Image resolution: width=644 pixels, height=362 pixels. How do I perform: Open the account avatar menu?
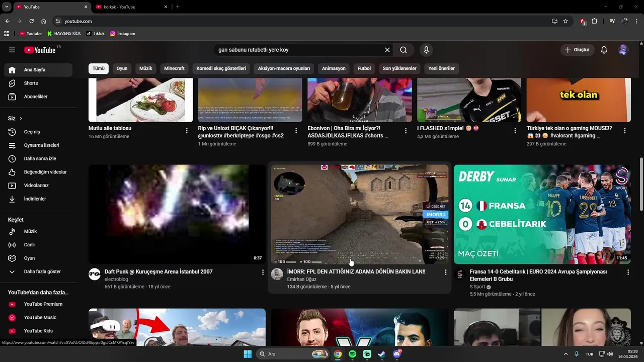623,50
